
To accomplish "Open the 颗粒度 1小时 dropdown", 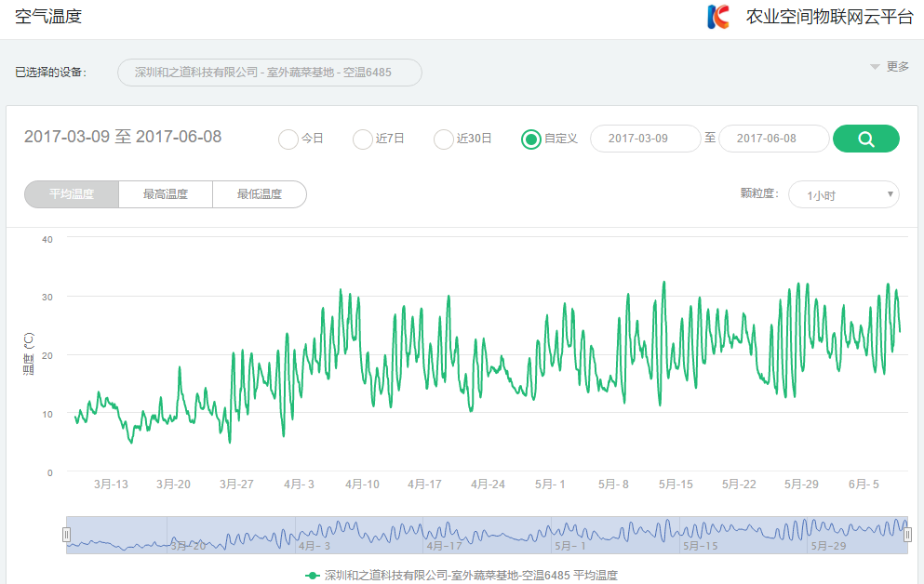I will (x=843, y=193).
